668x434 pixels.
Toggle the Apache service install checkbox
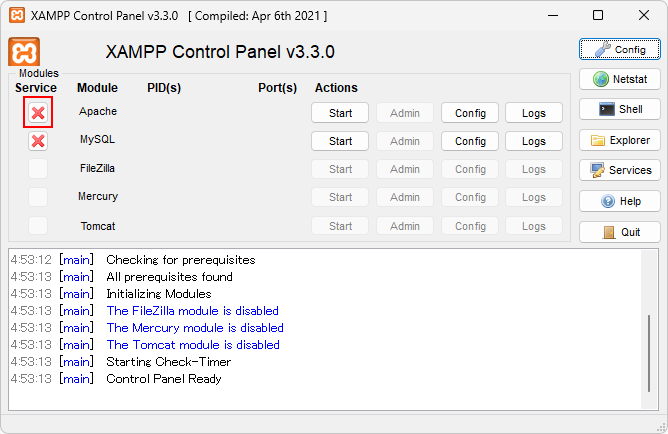38,113
